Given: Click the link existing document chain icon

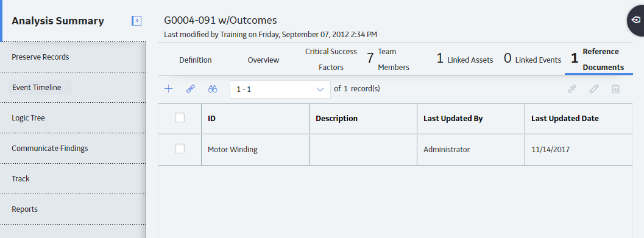Looking at the screenshot, I should coord(191,89).
